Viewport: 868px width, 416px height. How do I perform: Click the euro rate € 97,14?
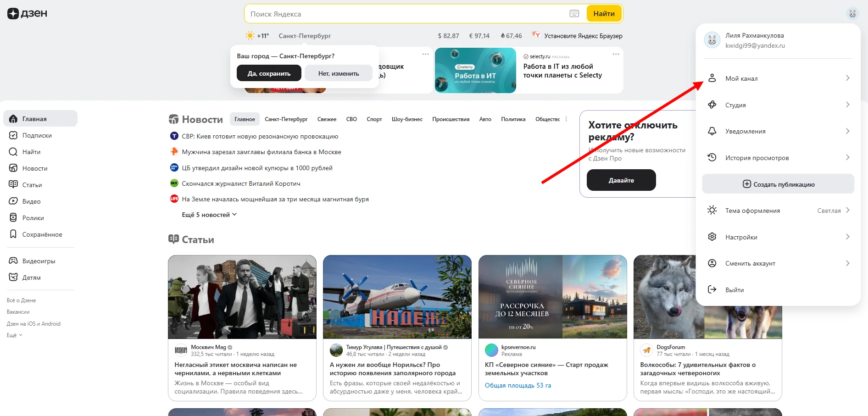click(x=479, y=36)
